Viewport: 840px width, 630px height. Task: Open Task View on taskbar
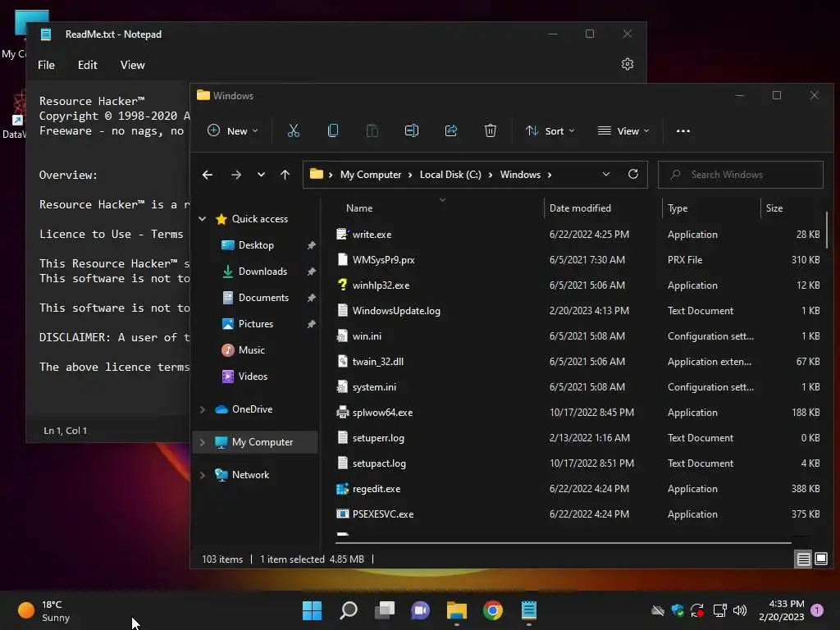click(385, 610)
